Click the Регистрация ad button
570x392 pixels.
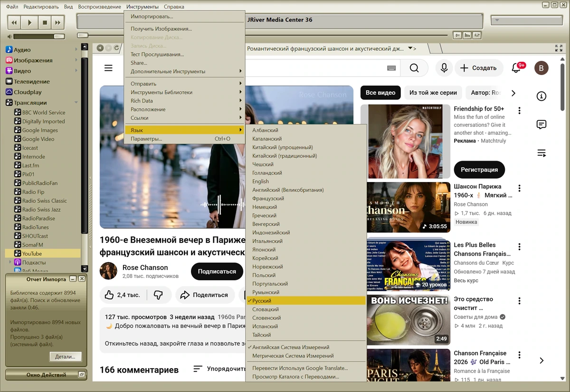click(x=479, y=170)
